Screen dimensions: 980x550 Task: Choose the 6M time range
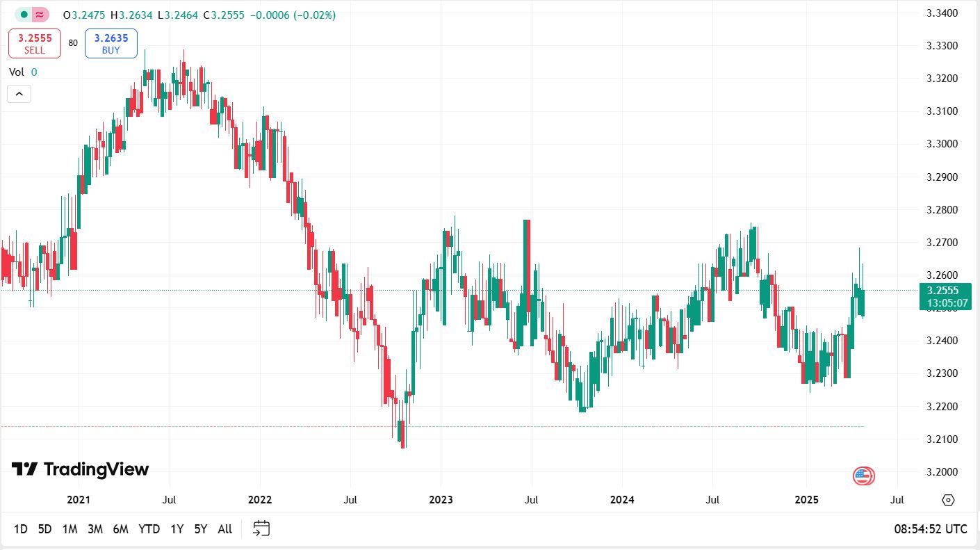(120, 529)
